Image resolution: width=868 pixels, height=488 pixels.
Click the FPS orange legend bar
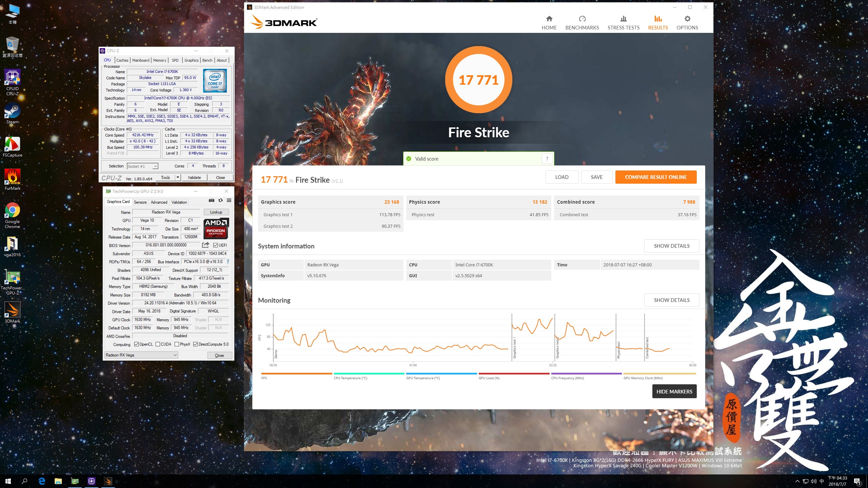coord(297,373)
